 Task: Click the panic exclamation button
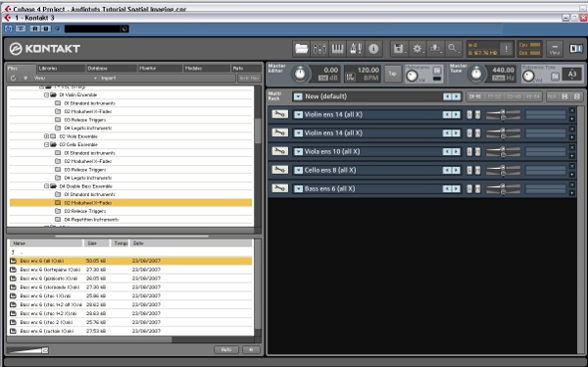(x=506, y=49)
